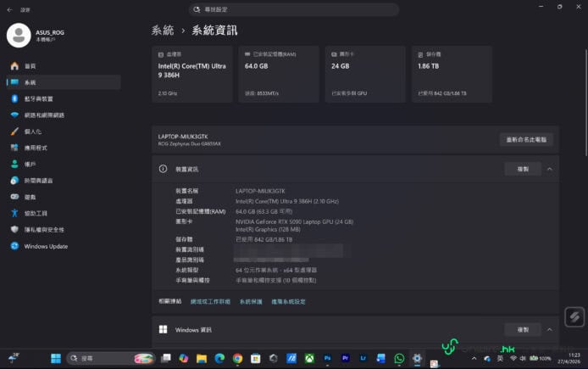Open 隱私權與安全性 privacy settings

64,230
